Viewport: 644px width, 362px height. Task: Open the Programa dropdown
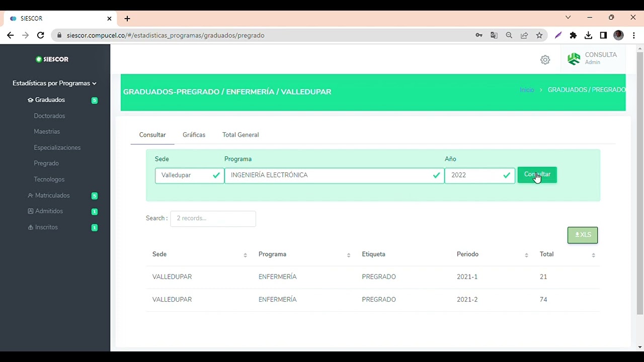click(334, 175)
